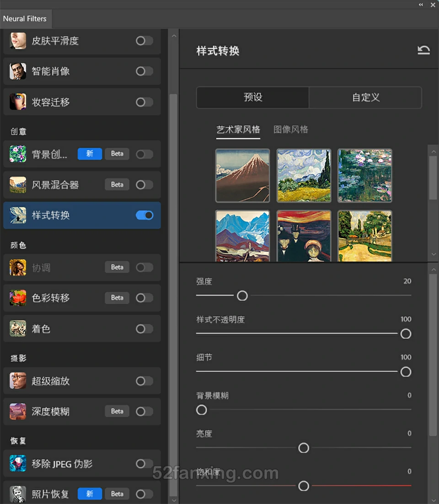
Task: Switch on the 超级缩放 filter
Action: coord(144,381)
